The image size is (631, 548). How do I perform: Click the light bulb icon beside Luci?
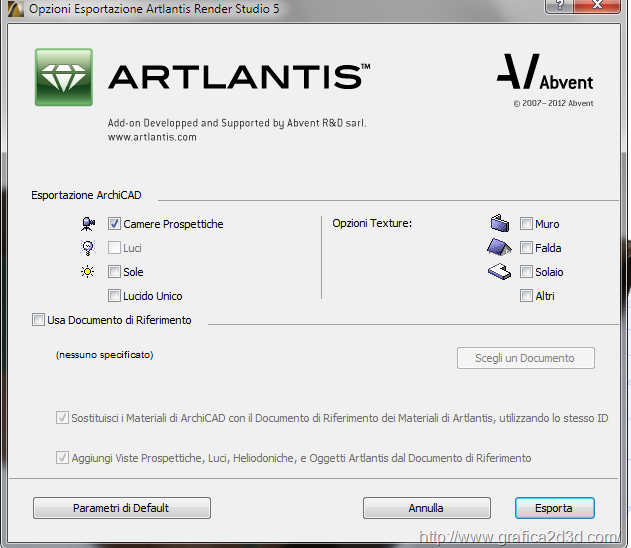click(x=88, y=248)
